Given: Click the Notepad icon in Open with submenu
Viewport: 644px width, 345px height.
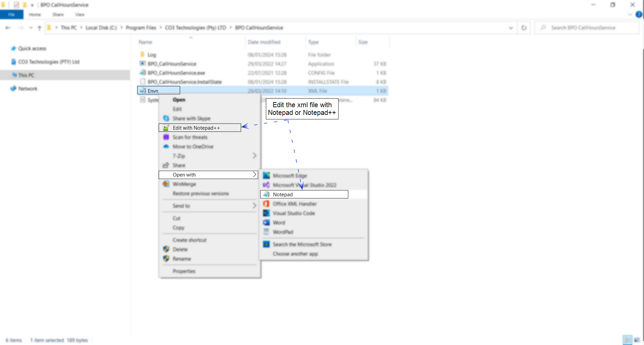Looking at the screenshot, I should pyautogui.click(x=266, y=194).
